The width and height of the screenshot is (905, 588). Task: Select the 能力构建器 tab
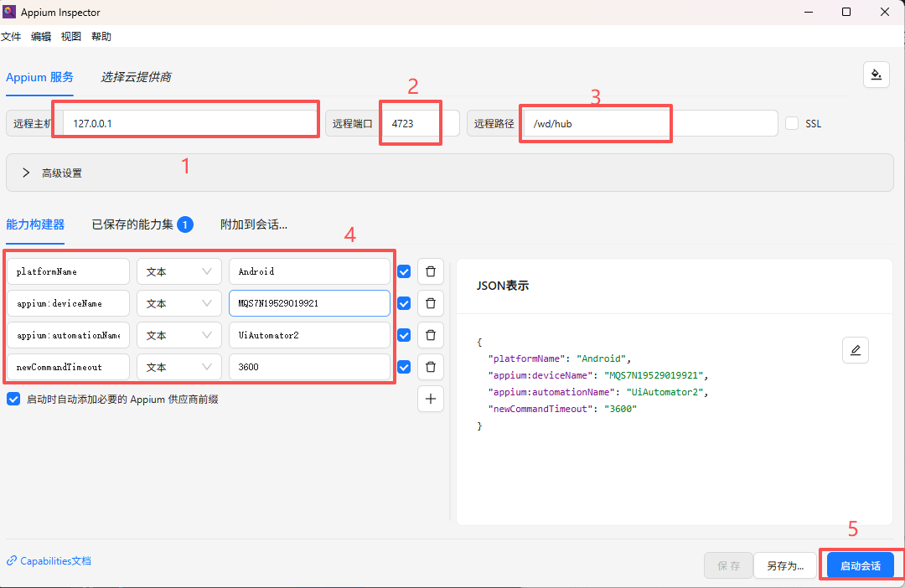(x=35, y=224)
